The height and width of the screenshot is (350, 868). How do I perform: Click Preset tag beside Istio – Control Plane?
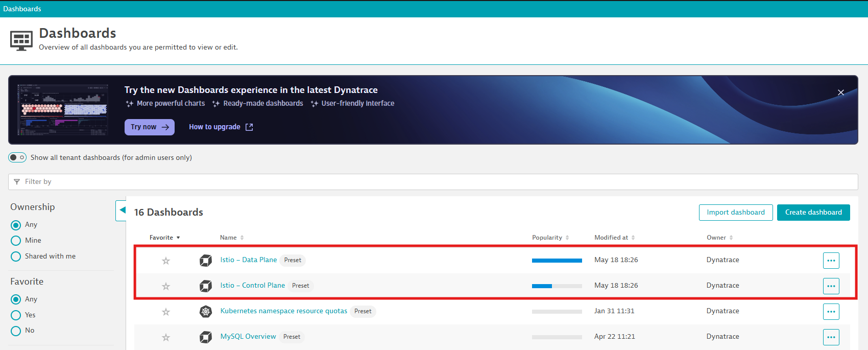(301, 286)
